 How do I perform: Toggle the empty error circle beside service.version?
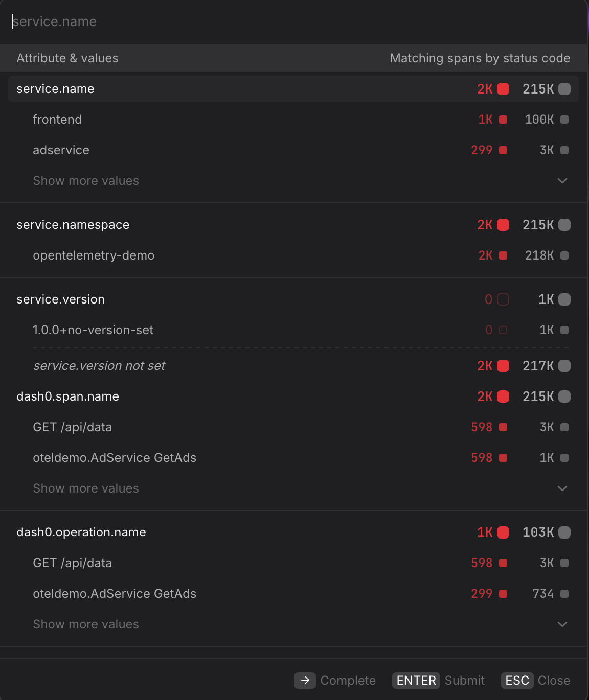(503, 299)
